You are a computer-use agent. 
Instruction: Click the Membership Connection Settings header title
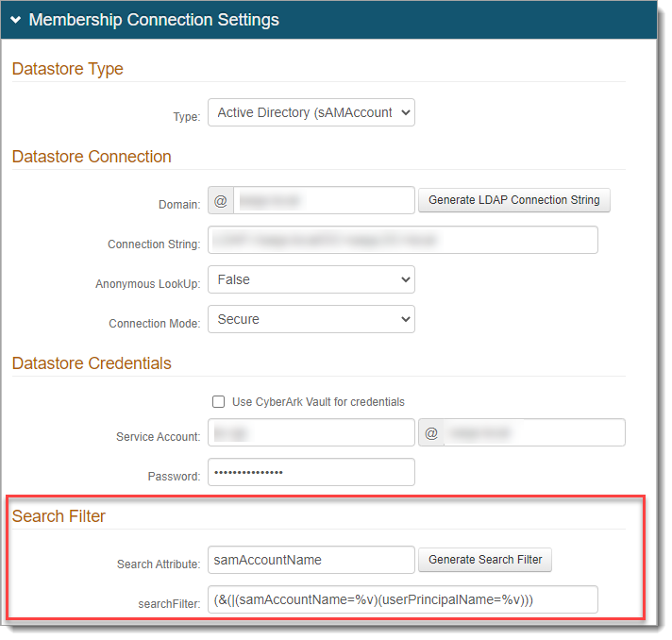tap(154, 20)
